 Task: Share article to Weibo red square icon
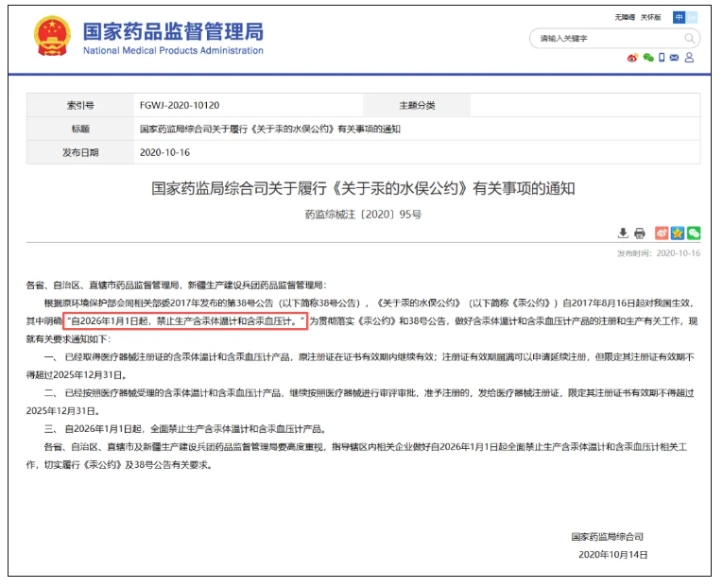tap(662, 233)
